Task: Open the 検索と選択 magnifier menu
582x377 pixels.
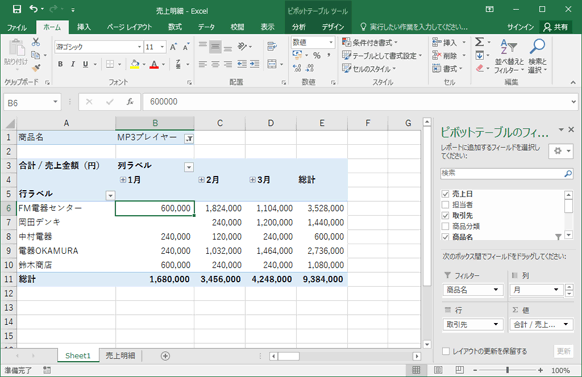Action: (537, 56)
